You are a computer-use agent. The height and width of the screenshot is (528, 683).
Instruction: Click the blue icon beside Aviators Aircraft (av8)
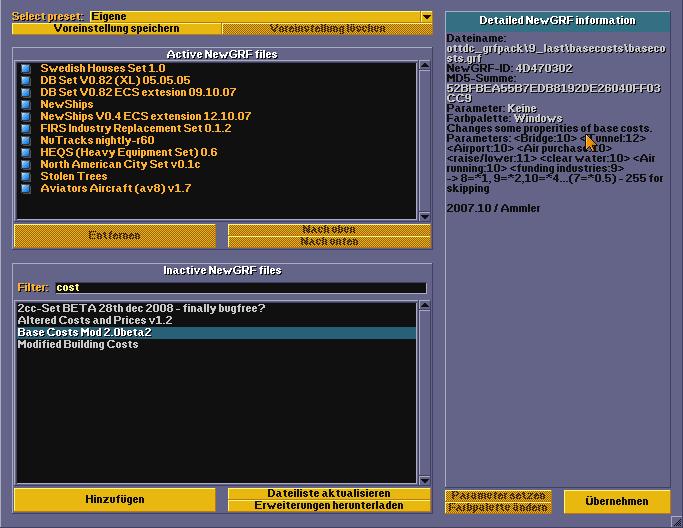click(x=26, y=188)
